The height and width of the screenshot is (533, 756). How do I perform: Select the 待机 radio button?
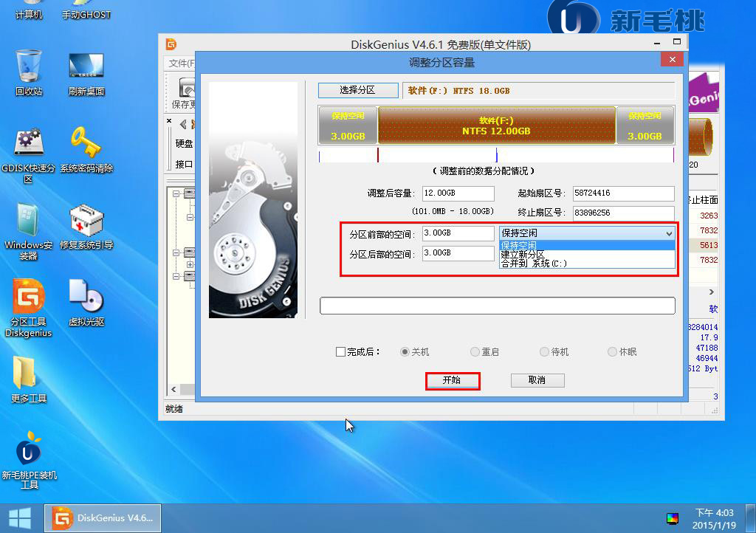click(544, 352)
